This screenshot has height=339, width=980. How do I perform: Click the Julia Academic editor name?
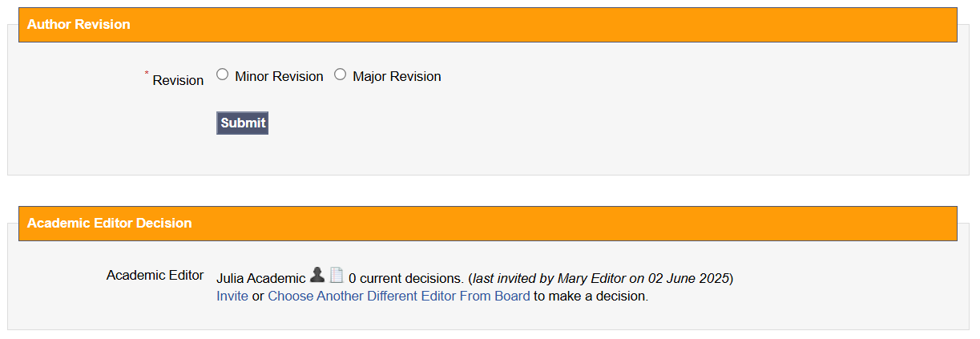click(260, 279)
